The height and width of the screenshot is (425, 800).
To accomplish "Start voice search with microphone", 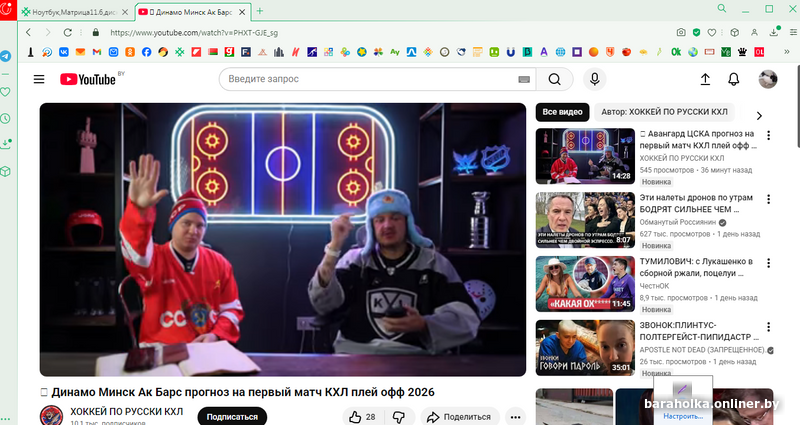I will pyautogui.click(x=594, y=79).
